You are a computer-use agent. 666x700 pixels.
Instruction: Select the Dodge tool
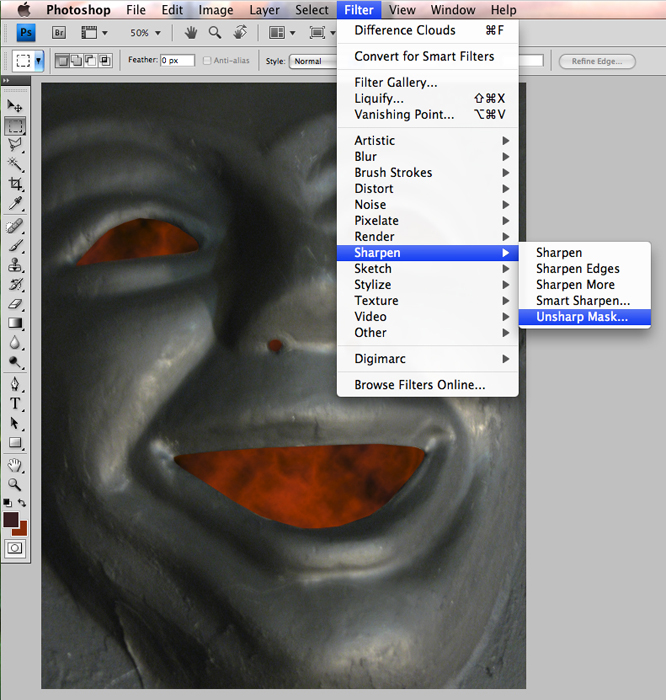pos(15,362)
